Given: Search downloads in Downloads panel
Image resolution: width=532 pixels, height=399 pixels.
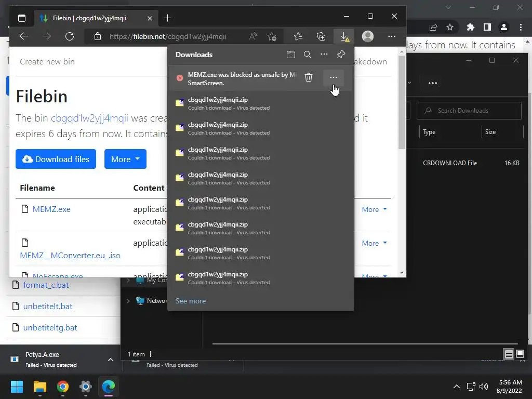Looking at the screenshot, I should [308, 55].
